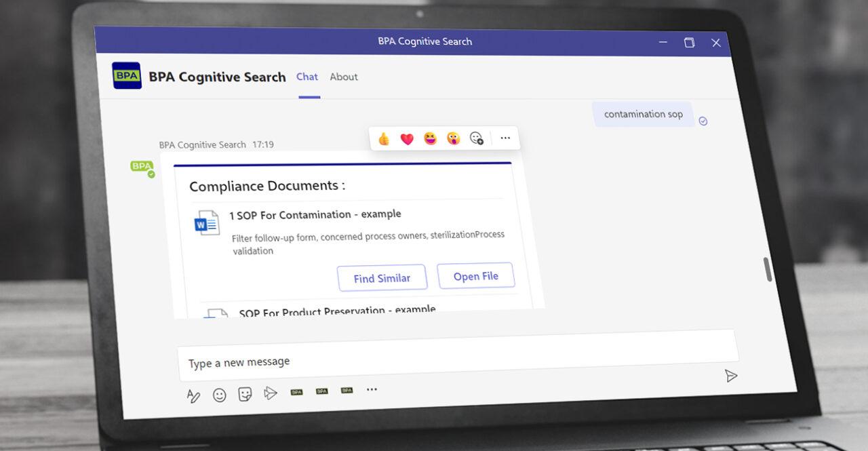
Task: Click the Find Similar button
Action: coord(382,277)
